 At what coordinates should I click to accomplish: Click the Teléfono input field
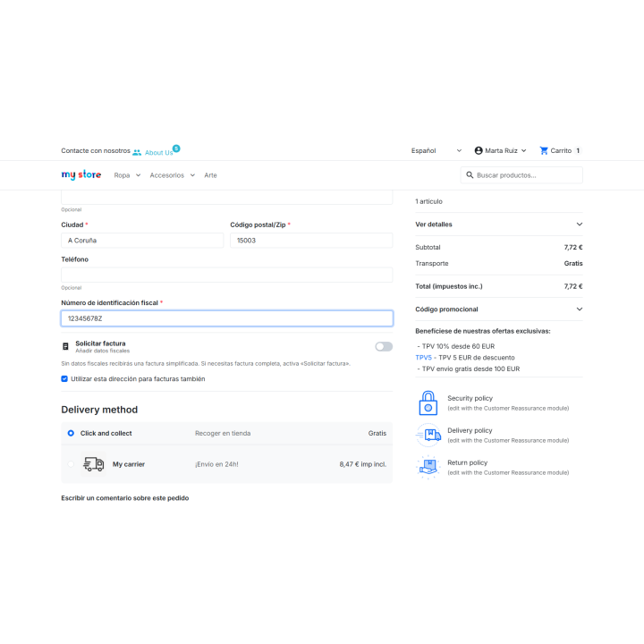tap(226, 275)
